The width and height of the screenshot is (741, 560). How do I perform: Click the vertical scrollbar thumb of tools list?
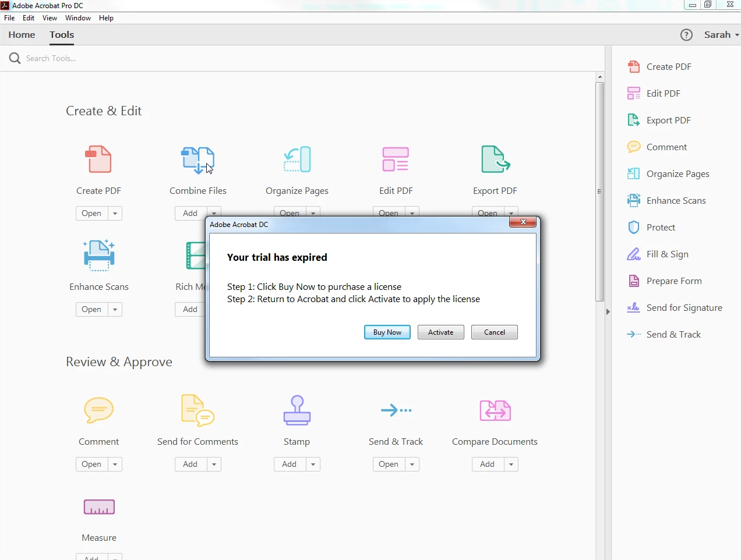(x=599, y=192)
